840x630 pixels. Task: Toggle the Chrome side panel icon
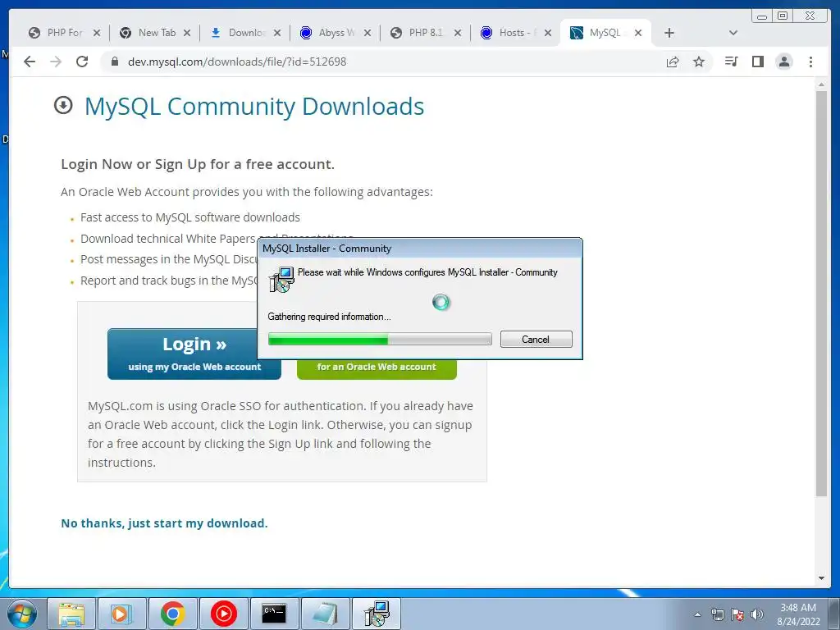click(x=757, y=62)
